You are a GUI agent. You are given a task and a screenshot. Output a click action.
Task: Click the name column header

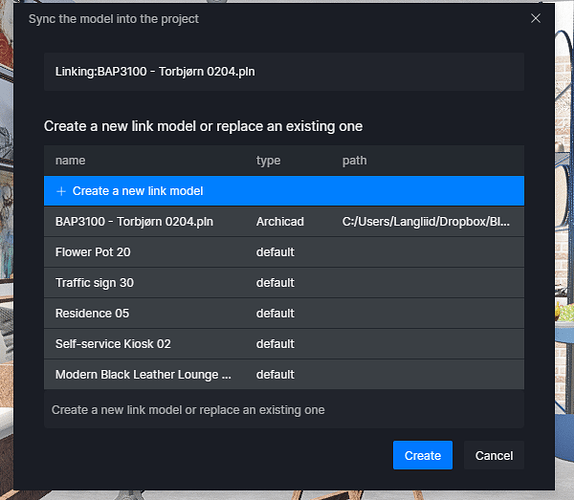(70, 160)
